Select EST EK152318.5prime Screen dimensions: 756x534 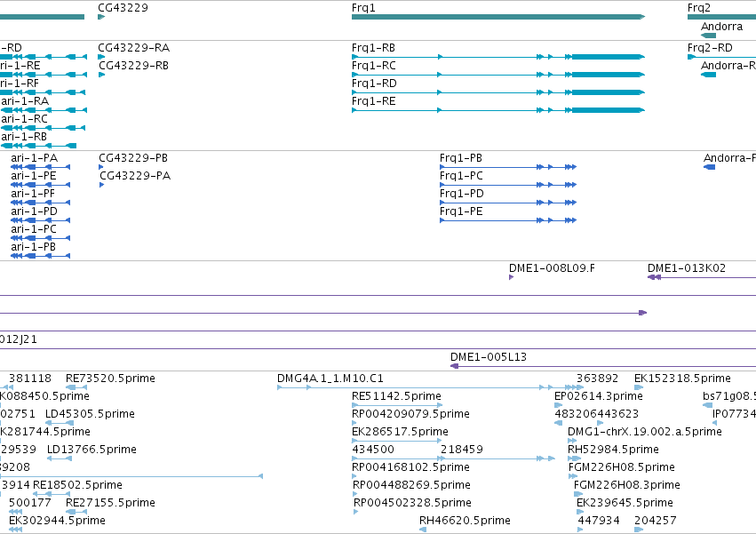coord(682,379)
